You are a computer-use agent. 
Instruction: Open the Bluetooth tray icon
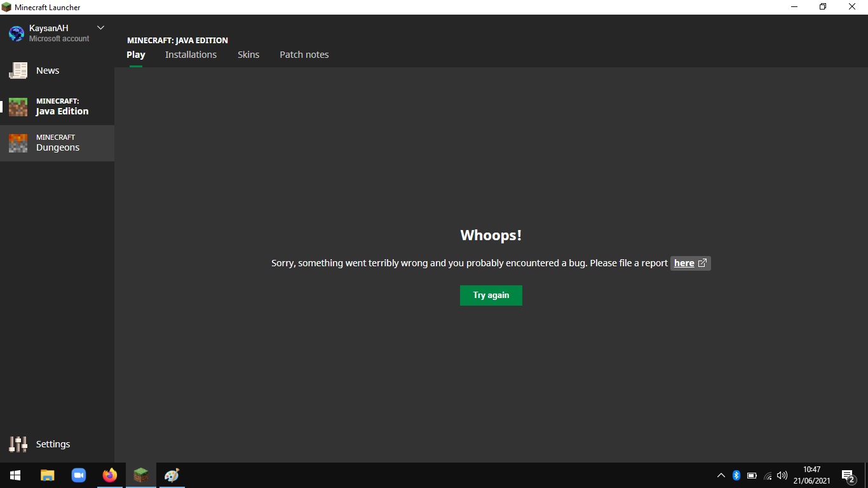click(736, 475)
